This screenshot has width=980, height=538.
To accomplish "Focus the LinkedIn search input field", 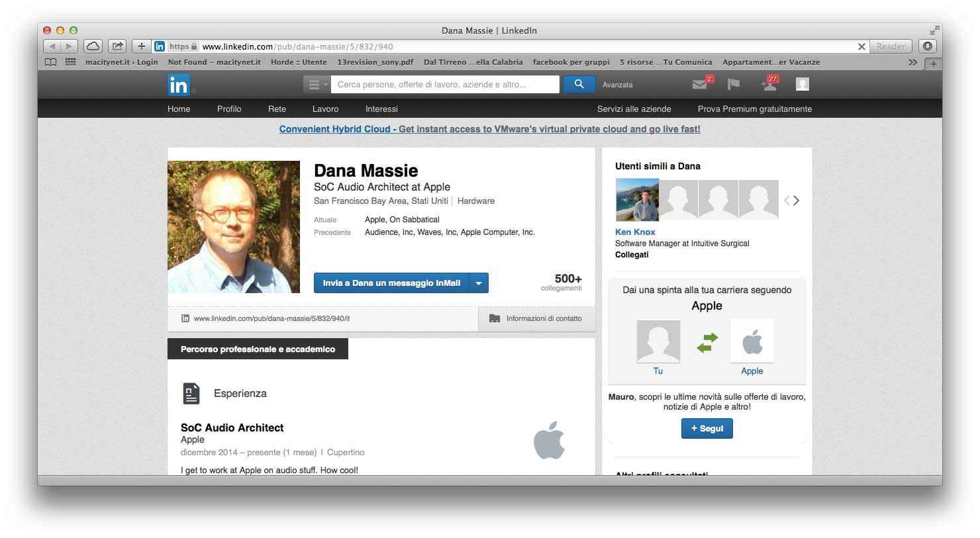I will [x=446, y=85].
